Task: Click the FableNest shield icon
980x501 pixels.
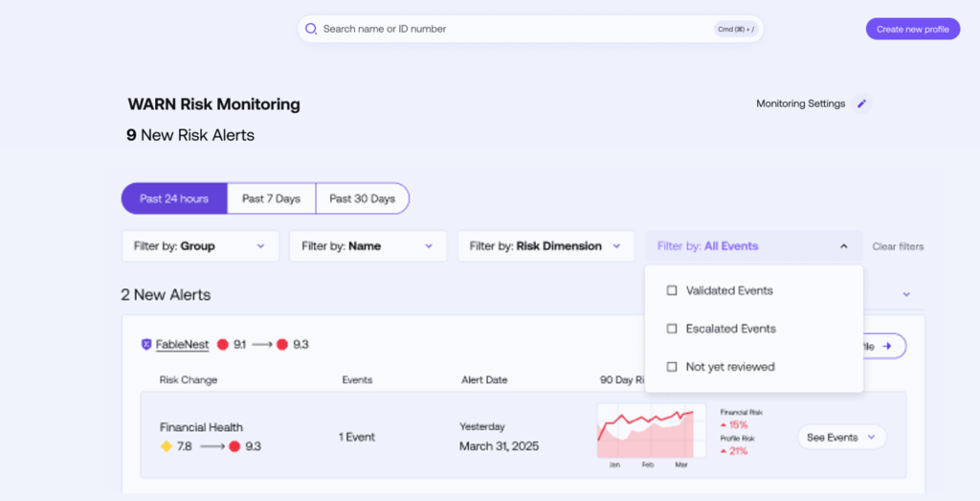Action: pos(146,344)
